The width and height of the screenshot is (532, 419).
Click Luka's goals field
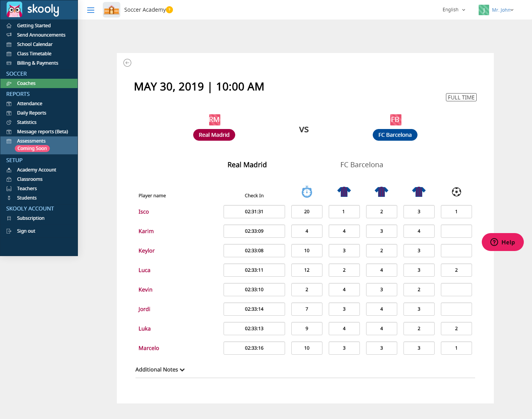[456, 329]
